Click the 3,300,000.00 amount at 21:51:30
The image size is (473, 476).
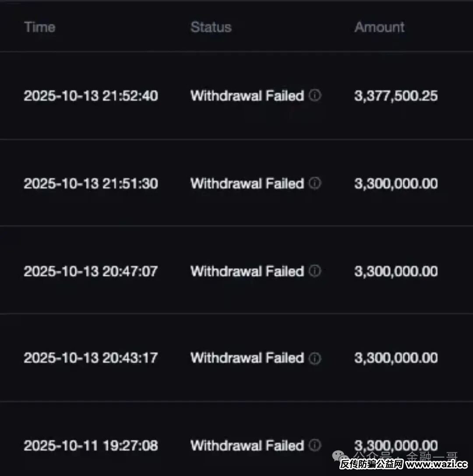(x=396, y=183)
